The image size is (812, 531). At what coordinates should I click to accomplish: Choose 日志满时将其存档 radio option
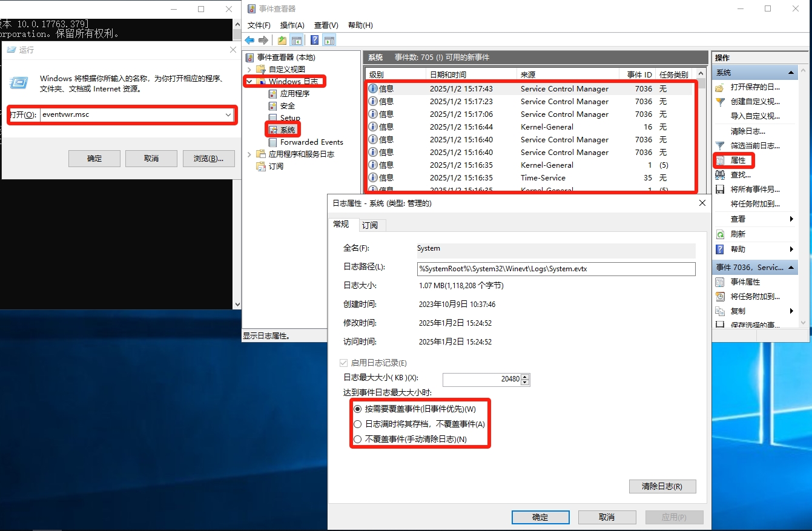tap(357, 424)
